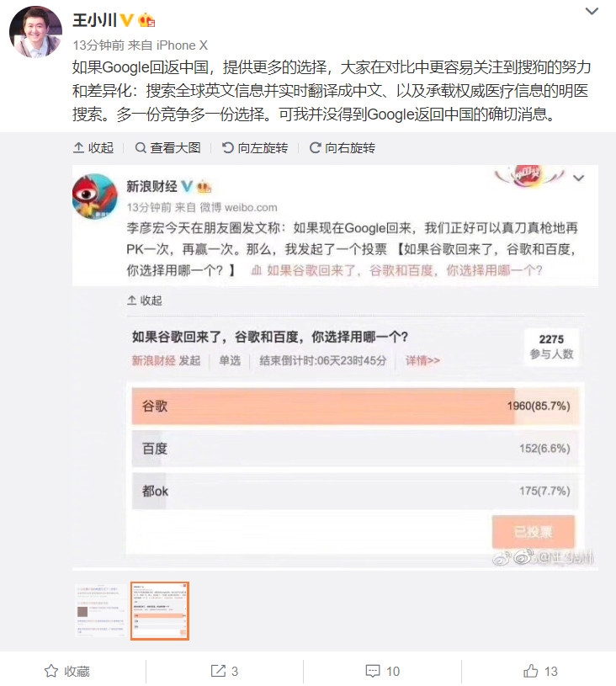Rotate the image left with 向左旋转
The height and width of the screenshot is (686, 616).
tap(255, 148)
